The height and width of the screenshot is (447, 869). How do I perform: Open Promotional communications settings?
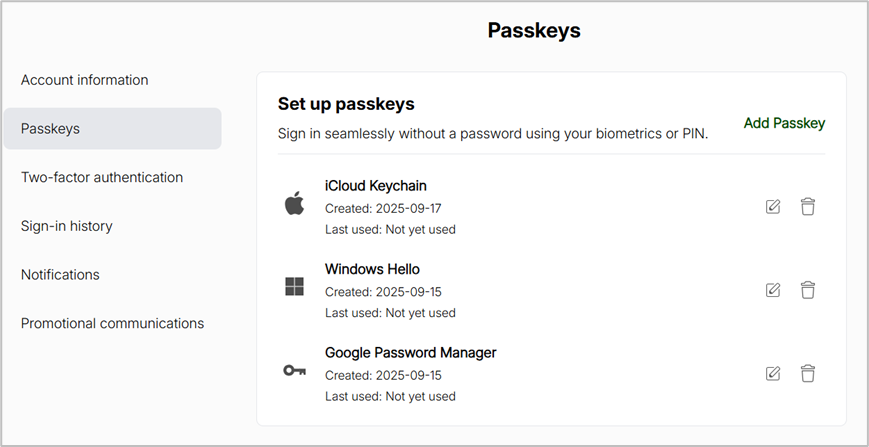click(112, 323)
